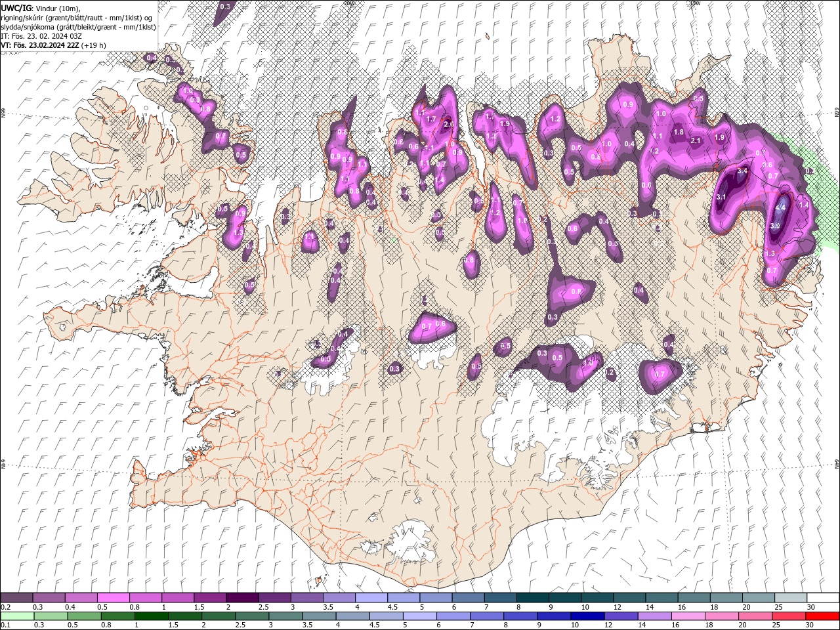
Task: Click the dark teal snow swatch between 8 and 9
Action: (x=533, y=598)
